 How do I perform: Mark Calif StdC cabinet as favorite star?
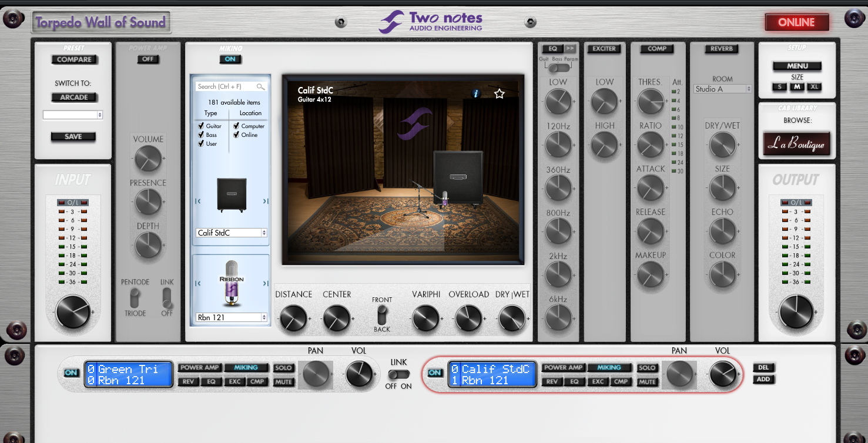tap(500, 93)
